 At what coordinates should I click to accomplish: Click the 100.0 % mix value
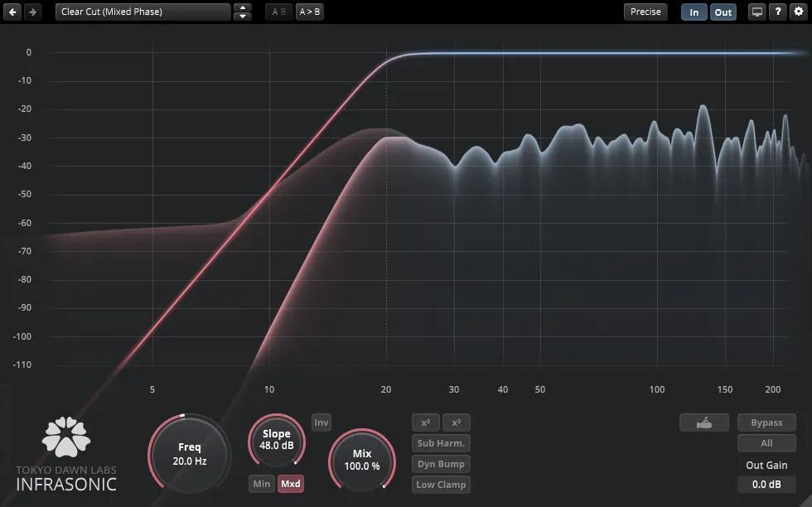[362, 466]
